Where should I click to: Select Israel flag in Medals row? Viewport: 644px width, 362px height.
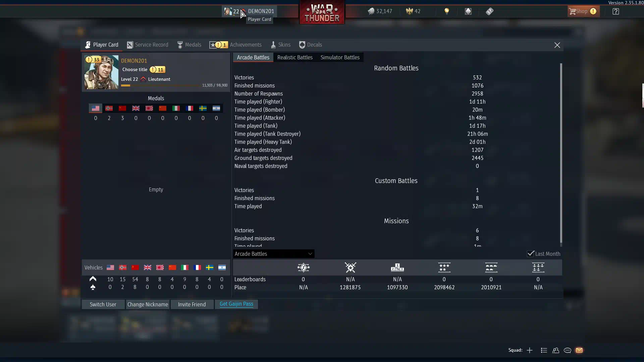tap(216, 108)
